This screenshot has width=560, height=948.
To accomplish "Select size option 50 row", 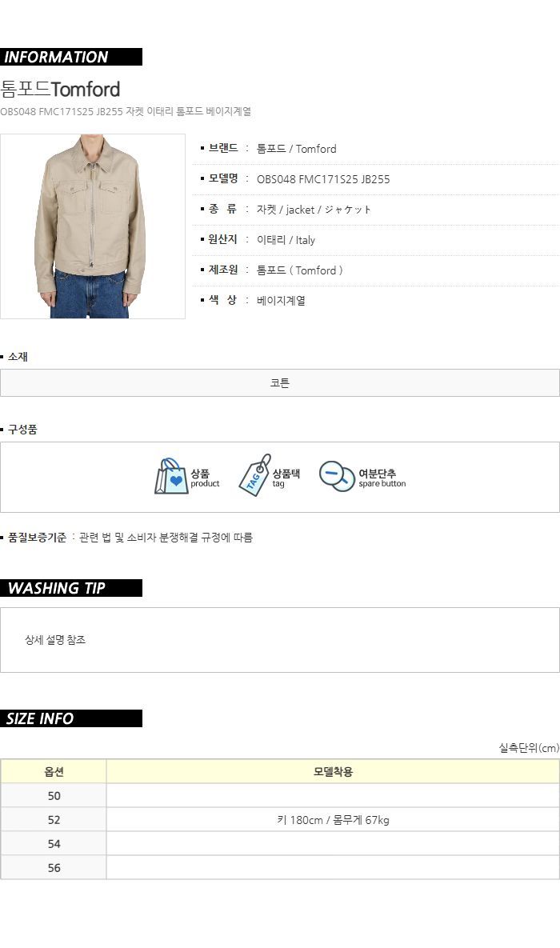I will tap(280, 796).
